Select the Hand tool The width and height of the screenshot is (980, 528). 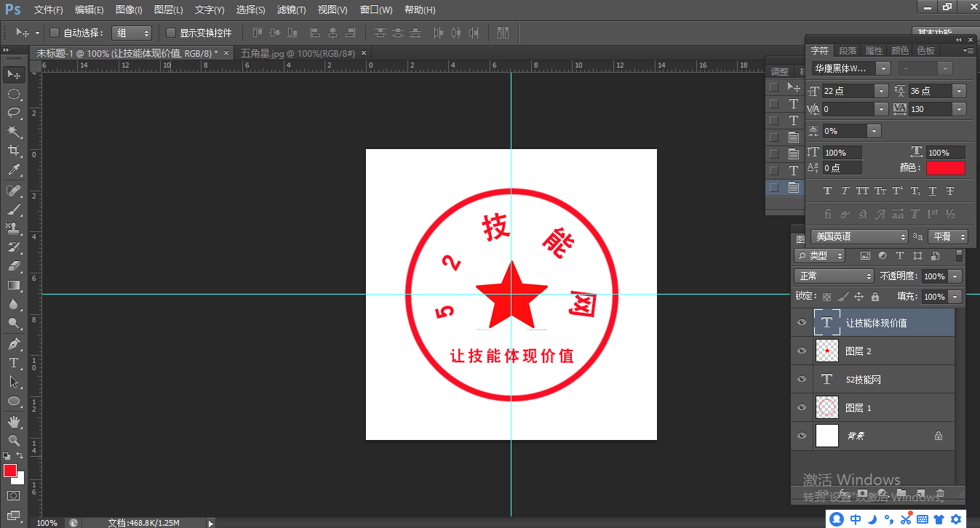(x=14, y=421)
